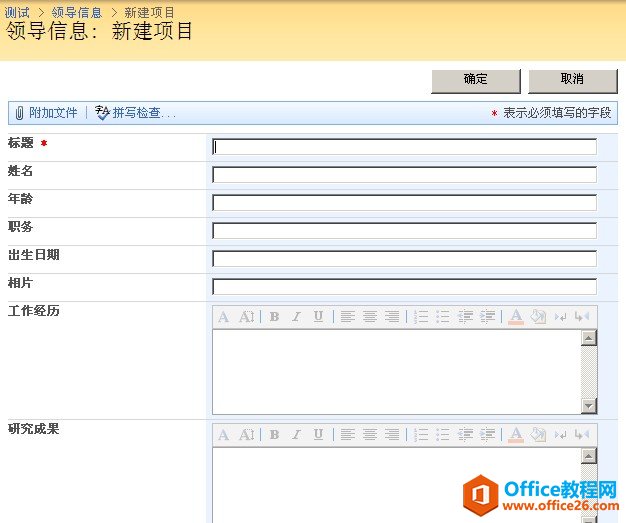Insert bulleted list in 工作经历 toolbar

tap(443, 317)
